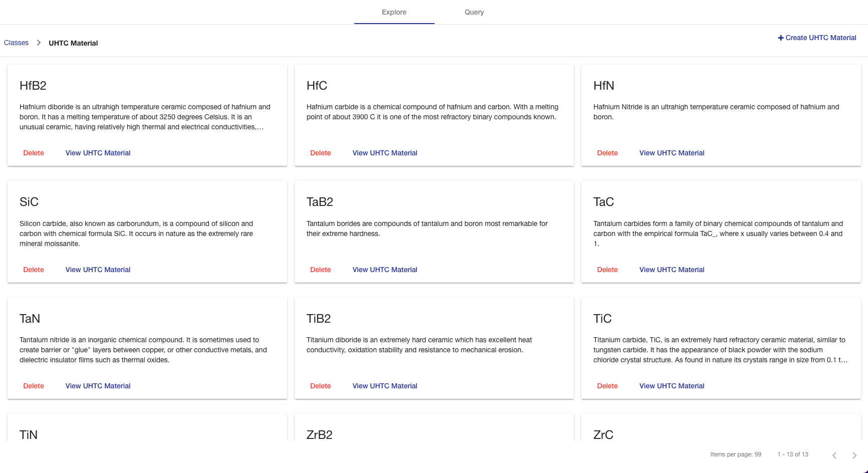View UHTC Material for TaC
This screenshot has width=868, height=473.
(672, 270)
